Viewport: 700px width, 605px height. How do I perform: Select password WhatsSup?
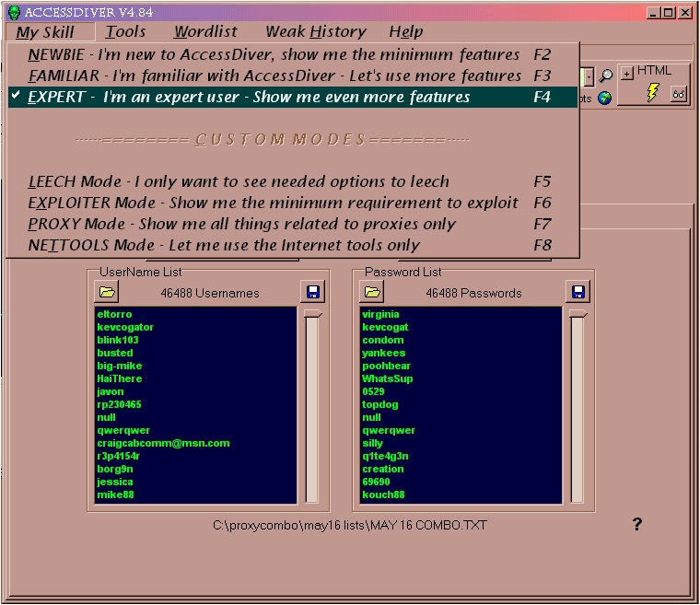pos(387,379)
